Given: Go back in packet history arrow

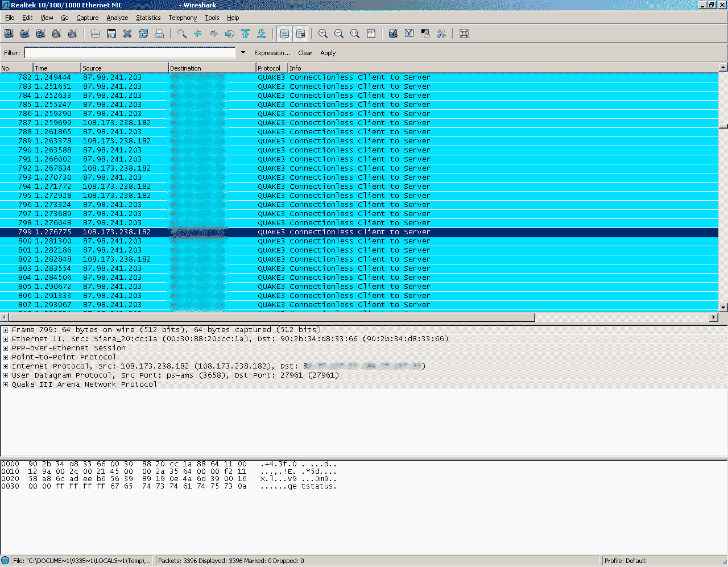Looking at the screenshot, I should (198, 34).
